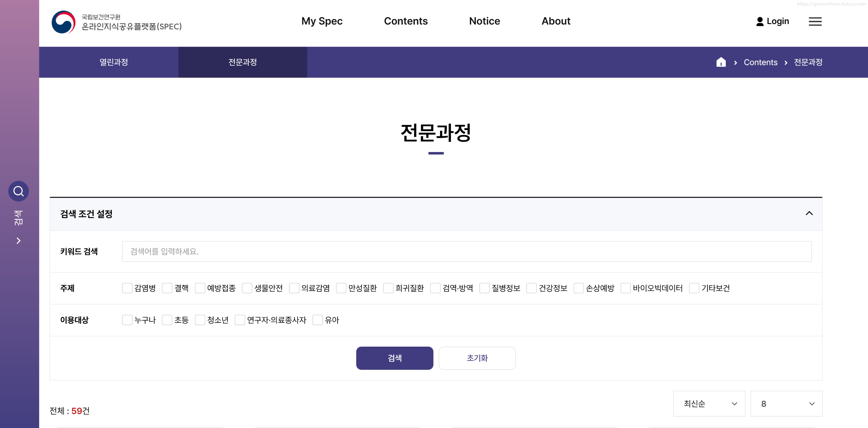Switch to the 열린과정 tab
Screen dimensions: 868x428
(x=113, y=62)
